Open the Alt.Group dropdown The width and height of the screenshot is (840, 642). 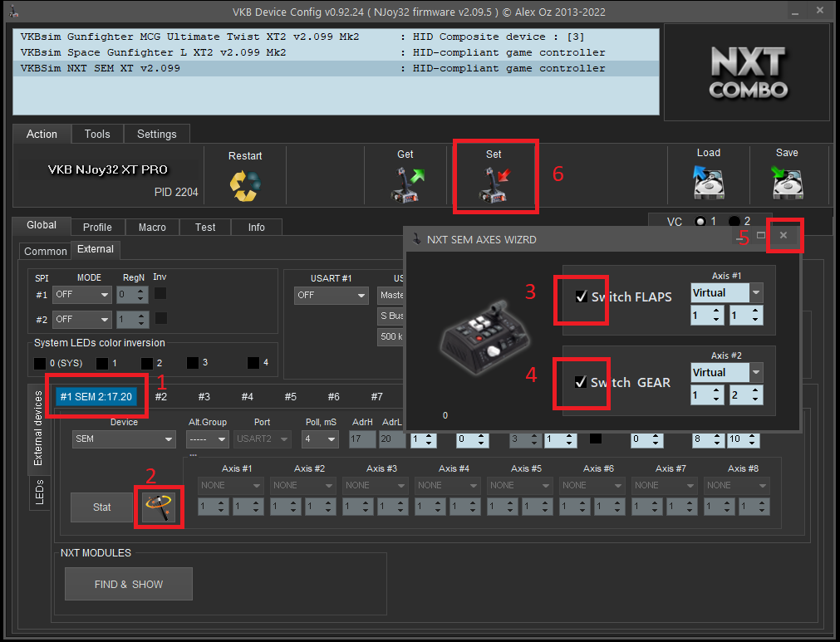tap(208, 439)
